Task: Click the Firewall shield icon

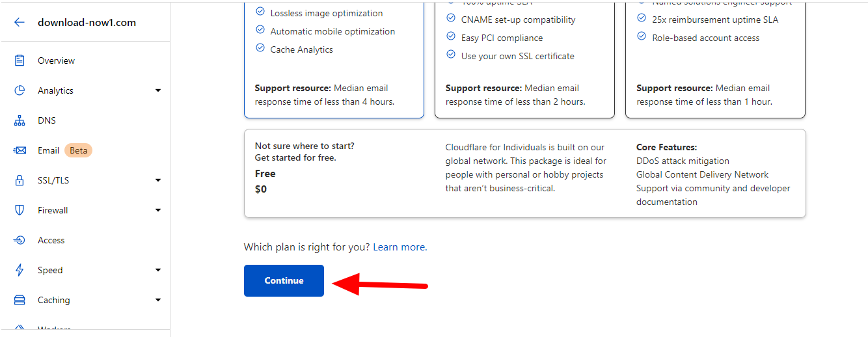Action: (x=20, y=210)
